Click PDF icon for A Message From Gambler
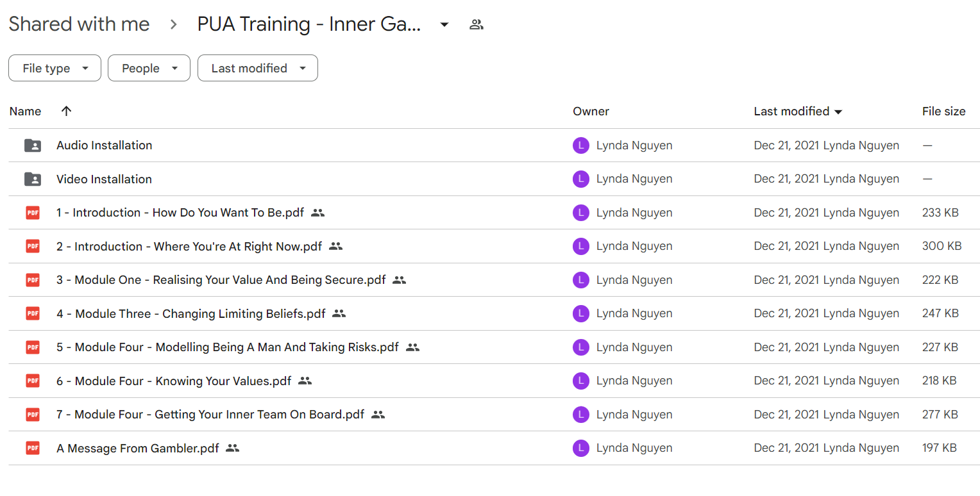This screenshot has width=980, height=496. pyautogui.click(x=33, y=449)
